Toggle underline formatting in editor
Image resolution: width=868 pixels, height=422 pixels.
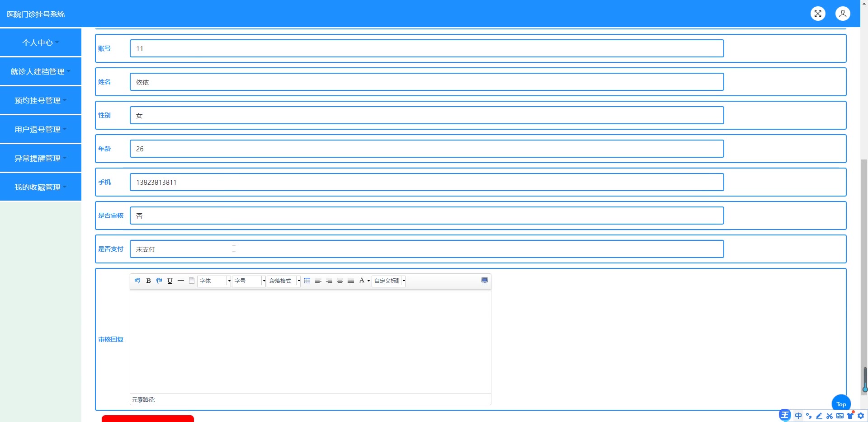(x=170, y=281)
